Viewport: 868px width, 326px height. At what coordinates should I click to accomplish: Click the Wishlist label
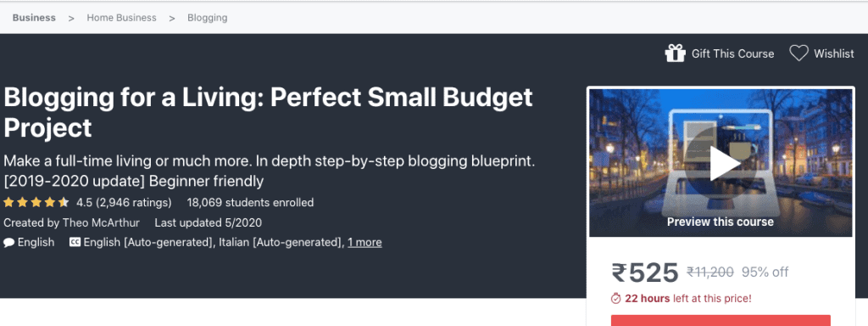pyautogui.click(x=834, y=53)
